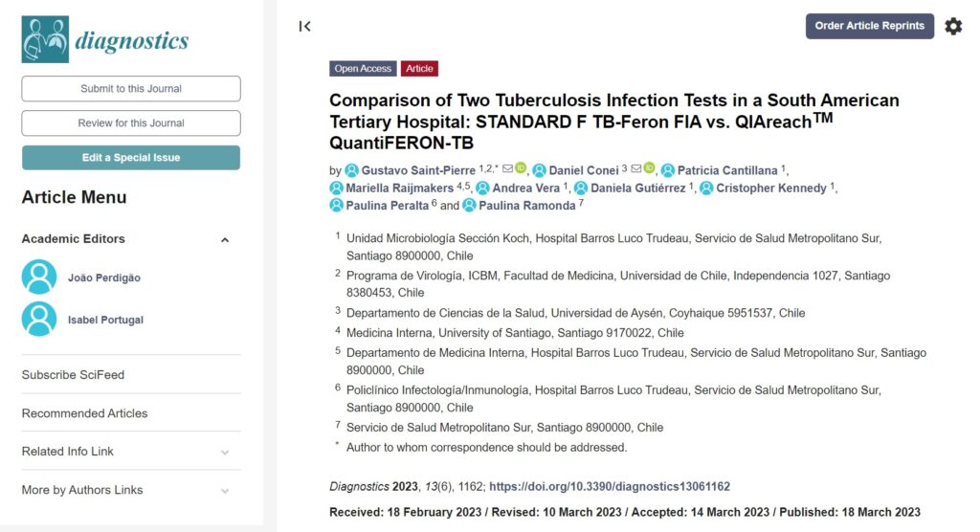The width and height of the screenshot is (980, 532).
Task: Click Review for this Journal button
Action: tap(130, 123)
